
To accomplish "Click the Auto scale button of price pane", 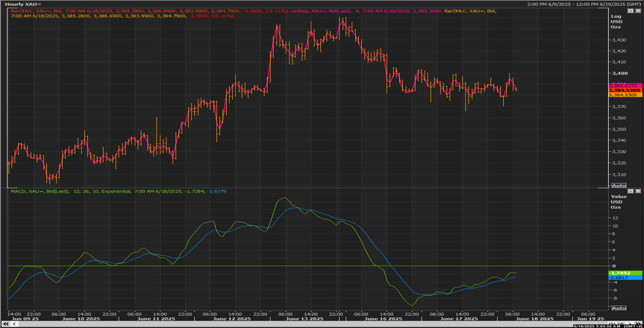I will (619, 185).
